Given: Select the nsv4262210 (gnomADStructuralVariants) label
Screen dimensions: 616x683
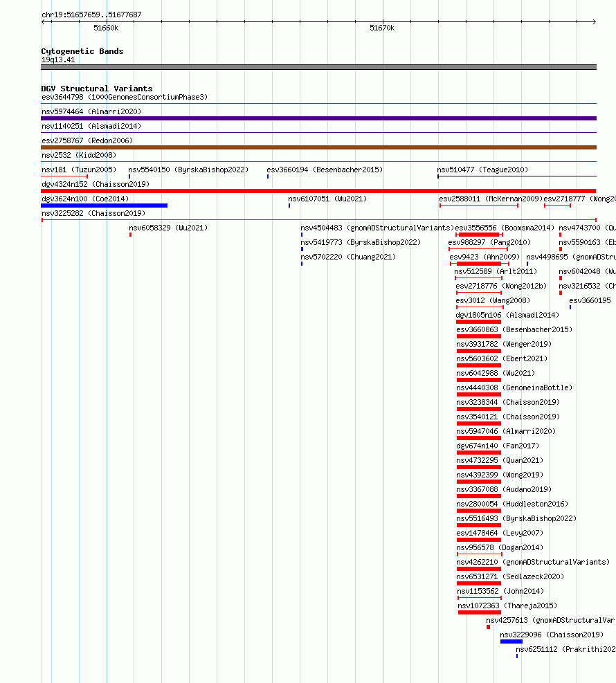Looking at the screenshot, I should pos(533,562).
